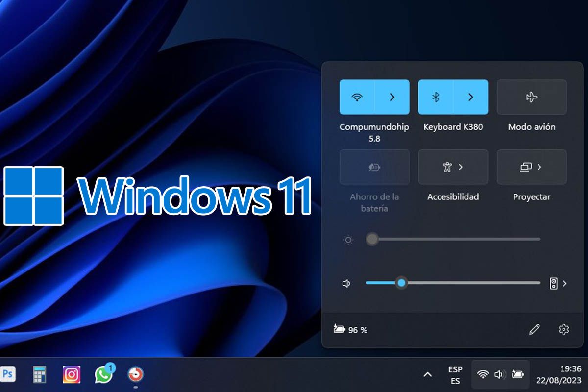The width and height of the screenshot is (588, 392).
Task: Switch the ESP ES input language
Action: [455, 375]
